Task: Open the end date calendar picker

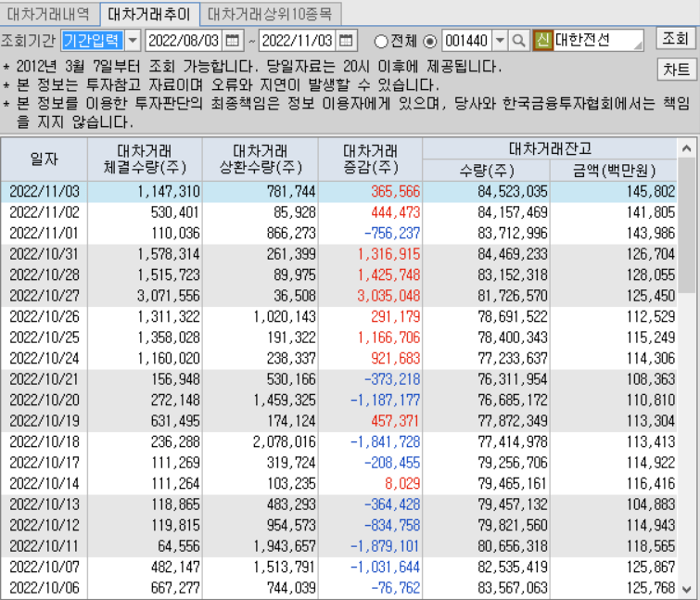Action: (346, 41)
